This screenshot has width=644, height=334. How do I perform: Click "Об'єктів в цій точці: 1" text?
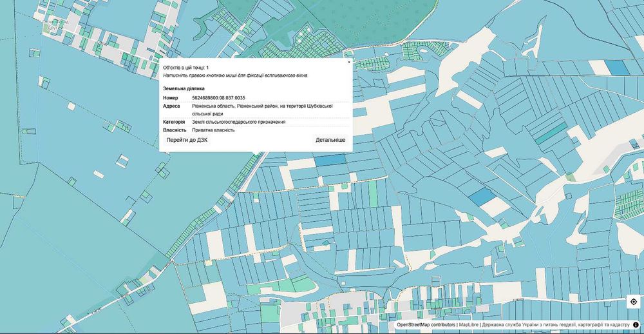point(185,68)
